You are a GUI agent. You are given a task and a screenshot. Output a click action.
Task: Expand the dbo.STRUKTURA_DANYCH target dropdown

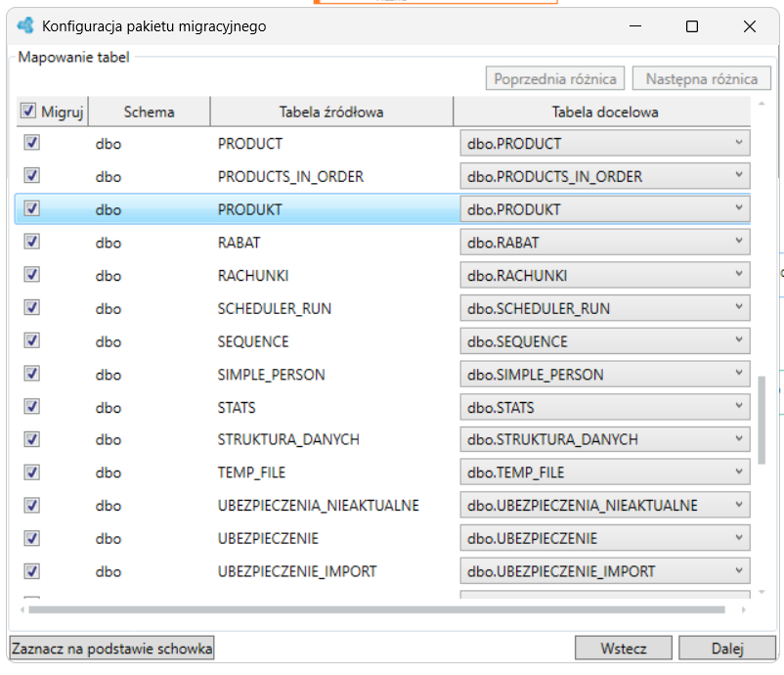605,439
